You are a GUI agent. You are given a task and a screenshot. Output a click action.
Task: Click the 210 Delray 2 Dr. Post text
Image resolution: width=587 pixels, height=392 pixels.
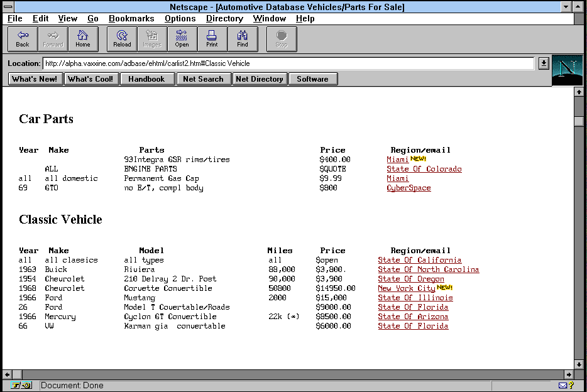pos(170,279)
